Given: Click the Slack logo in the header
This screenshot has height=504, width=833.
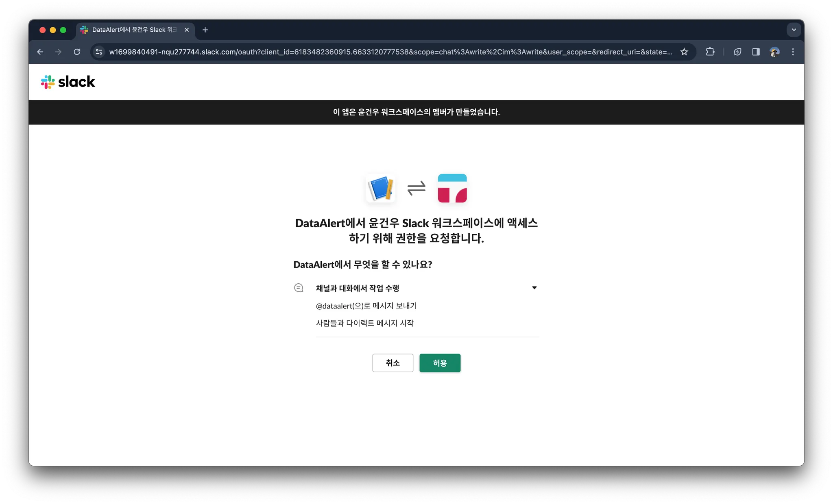Looking at the screenshot, I should click(x=68, y=82).
